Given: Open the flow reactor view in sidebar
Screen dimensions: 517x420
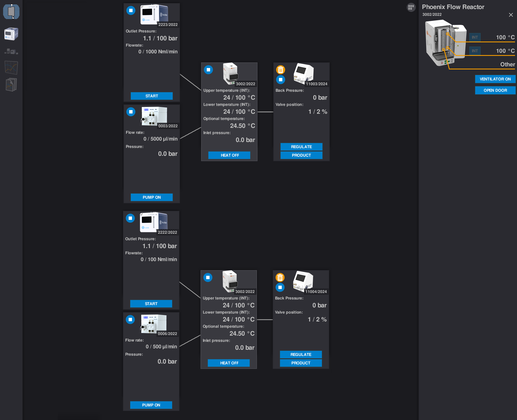Looking at the screenshot, I should [x=11, y=12].
